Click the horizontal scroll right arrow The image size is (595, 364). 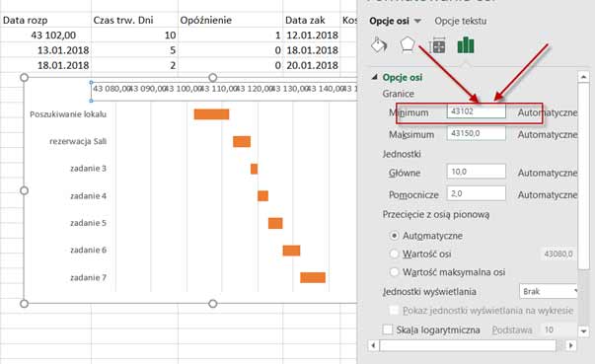point(570,345)
